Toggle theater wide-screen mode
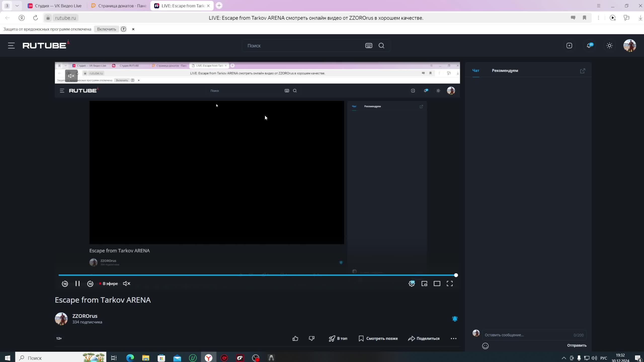The height and width of the screenshot is (362, 644). (x=437, y=284)
